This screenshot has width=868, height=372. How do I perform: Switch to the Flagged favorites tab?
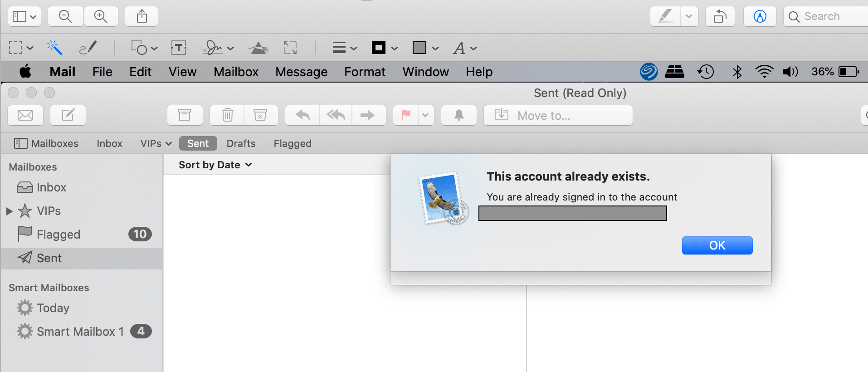point(293,143)
